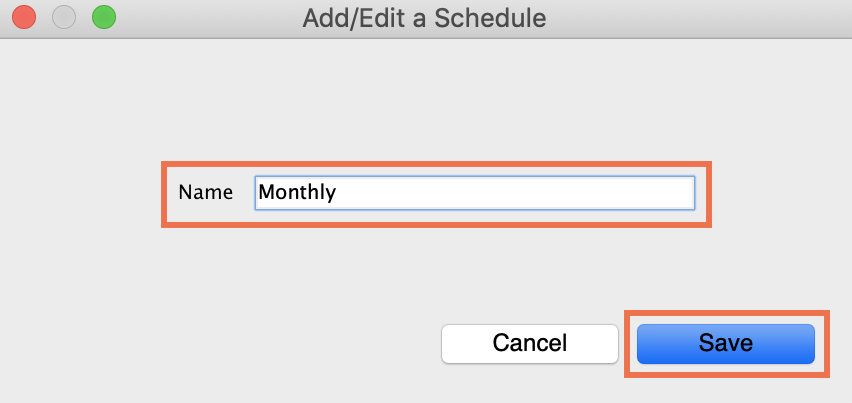The image size is (852, 403).
Task: Click the empty end of the Name field
Action: point(600,192)
